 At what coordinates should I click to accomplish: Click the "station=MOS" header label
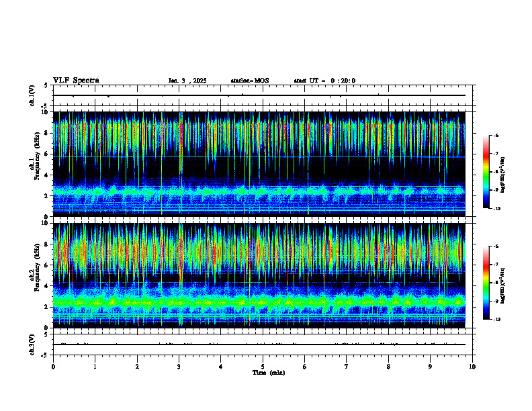coord(250,81)
